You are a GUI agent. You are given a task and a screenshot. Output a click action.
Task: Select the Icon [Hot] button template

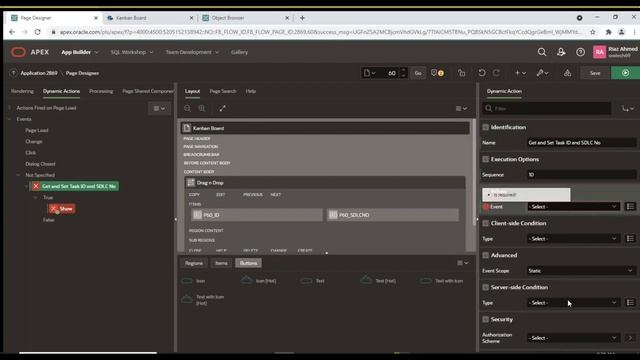pyautogui.click(x=258, y=280)
